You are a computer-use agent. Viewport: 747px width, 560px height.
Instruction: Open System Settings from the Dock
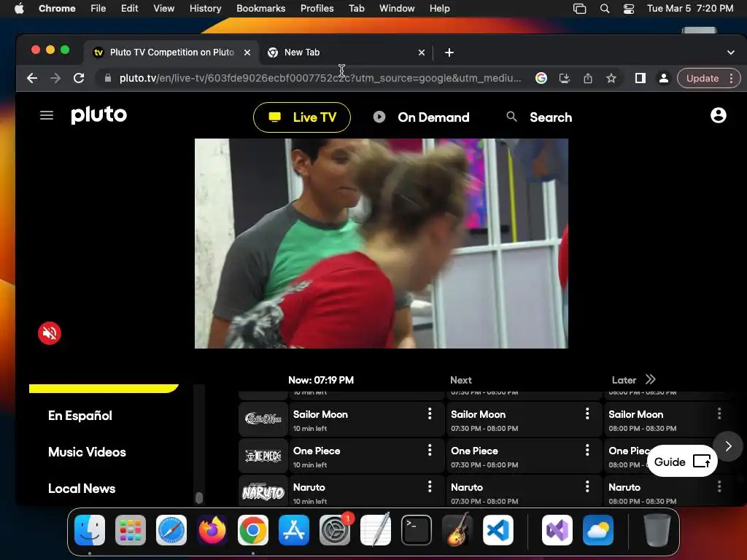tap(334, 530)
